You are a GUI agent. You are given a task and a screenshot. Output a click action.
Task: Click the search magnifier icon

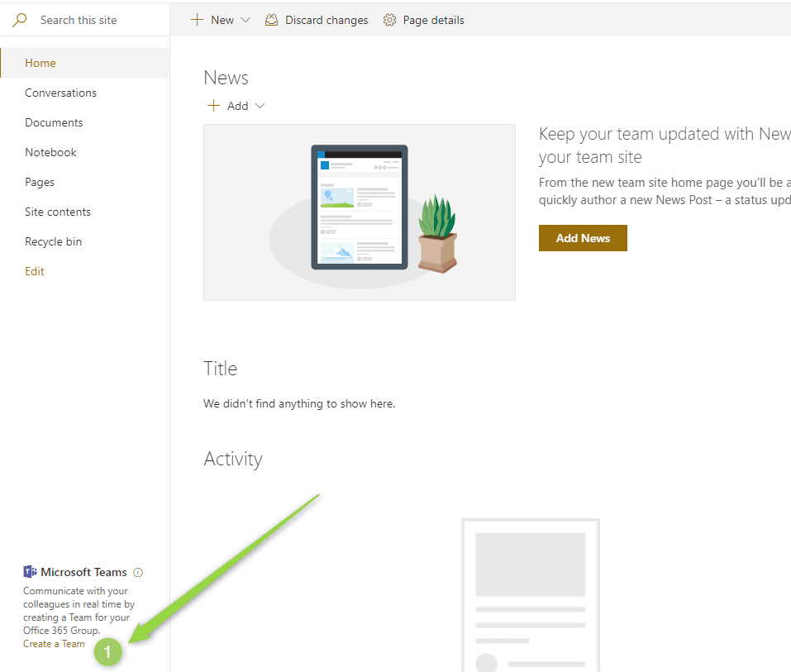point(20,20)
